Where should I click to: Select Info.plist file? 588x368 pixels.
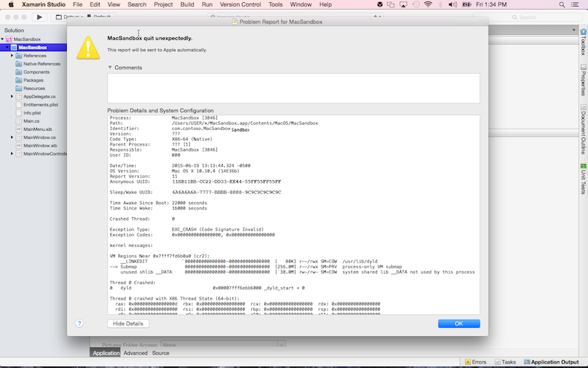[32, 113]
